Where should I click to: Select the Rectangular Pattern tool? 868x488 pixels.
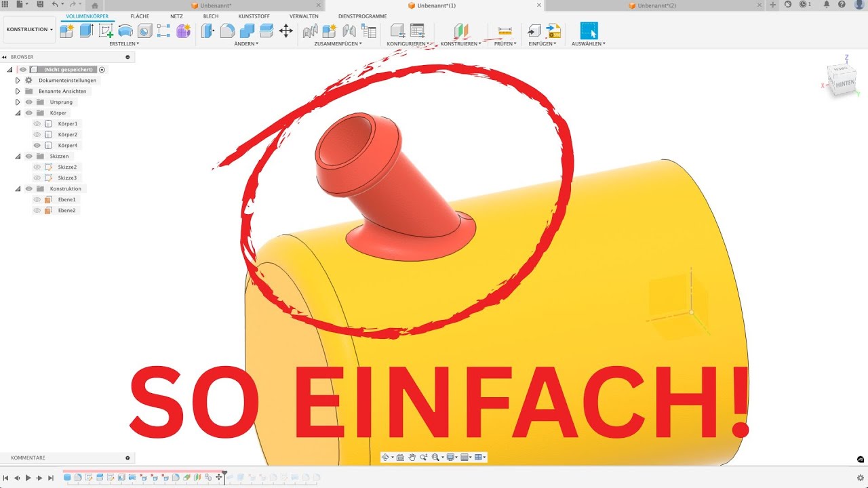pos(163,30)
